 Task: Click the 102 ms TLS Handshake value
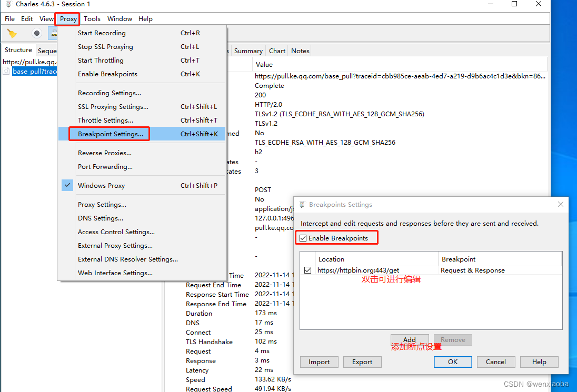point(266,341)
